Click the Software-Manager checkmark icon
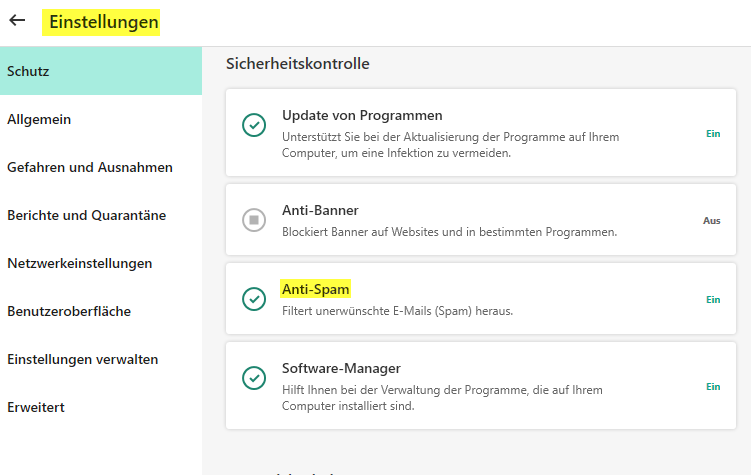Screen dimensions: 751x475 pos(254,378)
